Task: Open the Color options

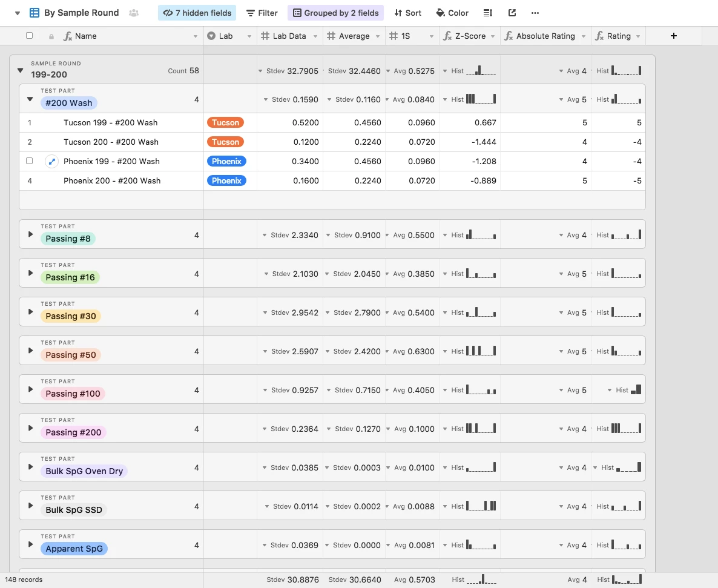Action: (452, 13)
